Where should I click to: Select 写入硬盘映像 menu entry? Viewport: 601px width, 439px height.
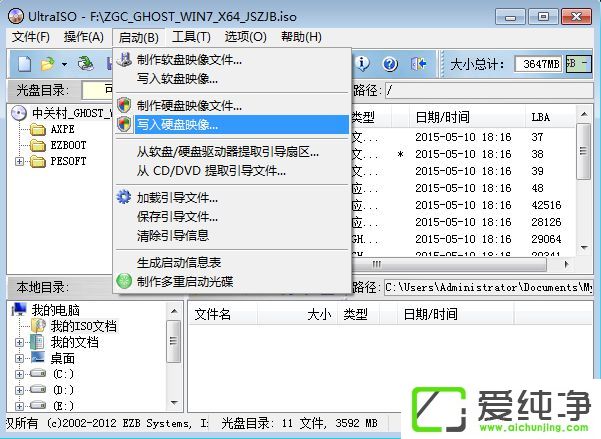click(233, 124)
